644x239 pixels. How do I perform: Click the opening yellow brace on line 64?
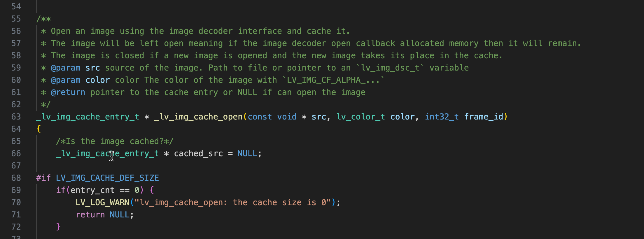click(x=38, y=129)
